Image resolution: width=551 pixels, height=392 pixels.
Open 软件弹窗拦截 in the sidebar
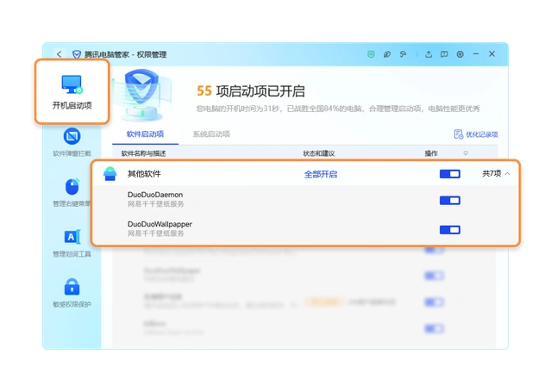72,143
